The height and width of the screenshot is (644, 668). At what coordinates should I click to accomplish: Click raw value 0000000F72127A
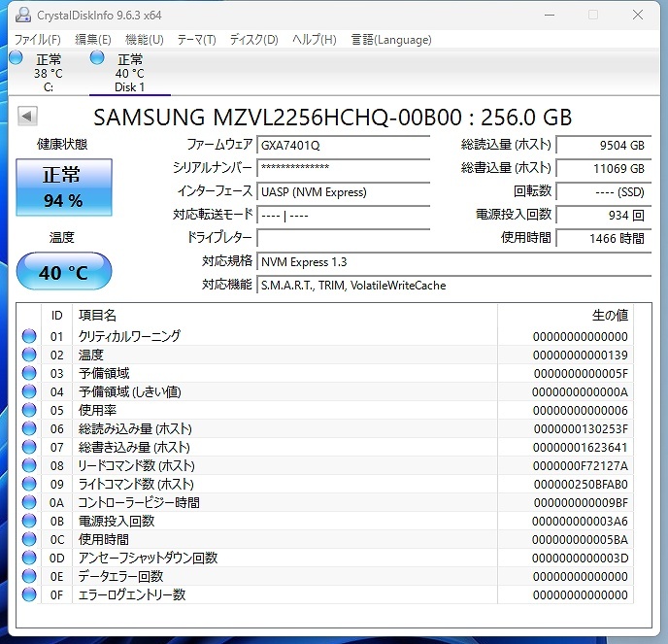[x=581, y=466]
